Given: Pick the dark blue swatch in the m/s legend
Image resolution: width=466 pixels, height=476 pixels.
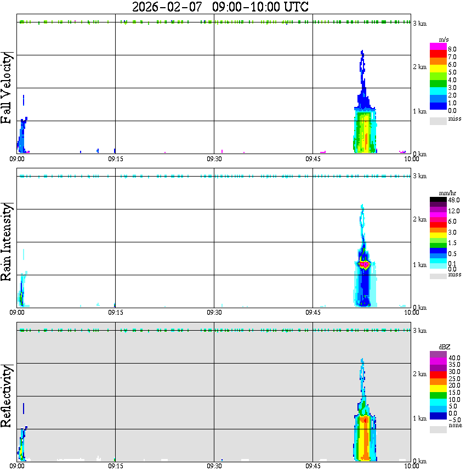Looking at the screenshot, I should tap(438, 106).
